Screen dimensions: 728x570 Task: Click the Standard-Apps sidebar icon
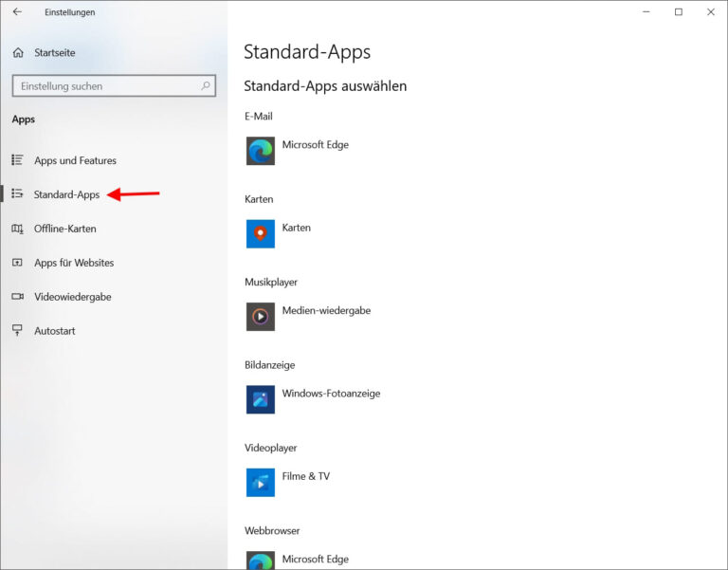(x=17, y=193)
